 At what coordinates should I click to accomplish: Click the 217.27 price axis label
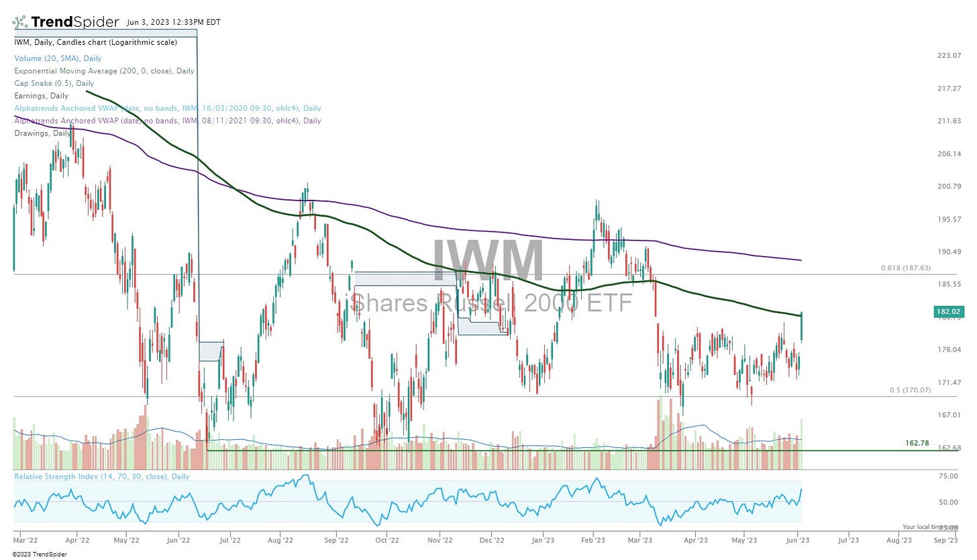pos(949,89)
